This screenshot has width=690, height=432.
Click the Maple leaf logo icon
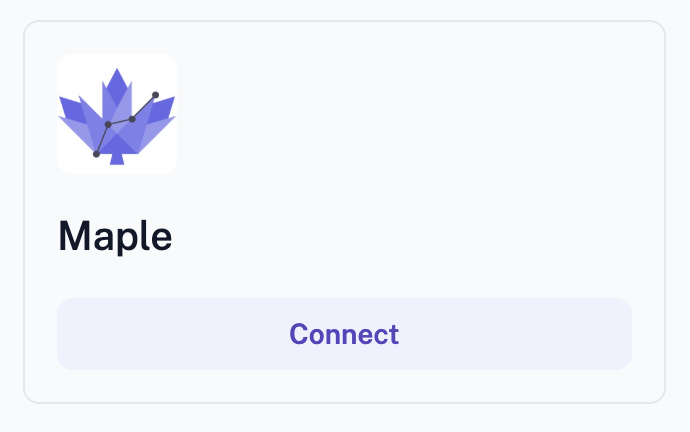click(x=117, y=114)
